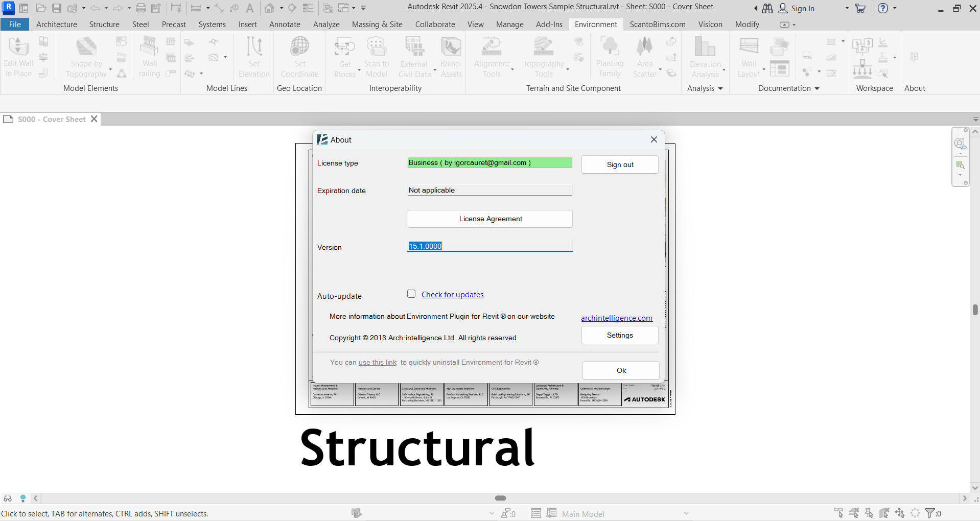Click the Sign out button

[x=620, y=164]
